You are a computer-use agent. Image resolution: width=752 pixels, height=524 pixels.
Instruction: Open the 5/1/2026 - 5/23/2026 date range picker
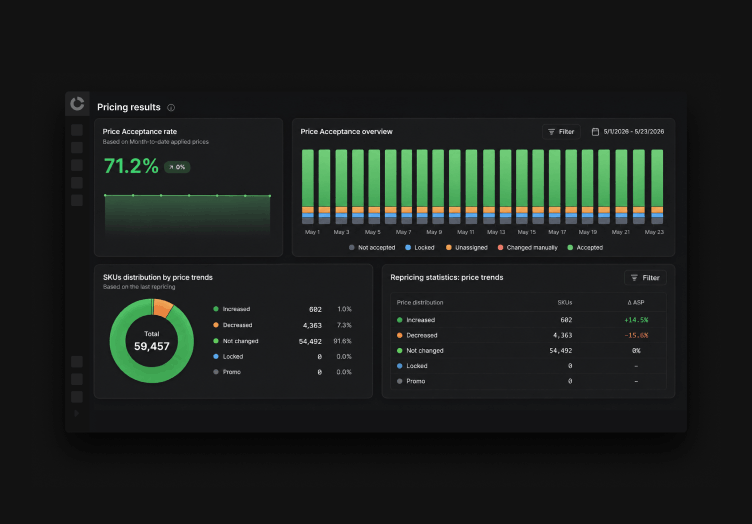628,132
